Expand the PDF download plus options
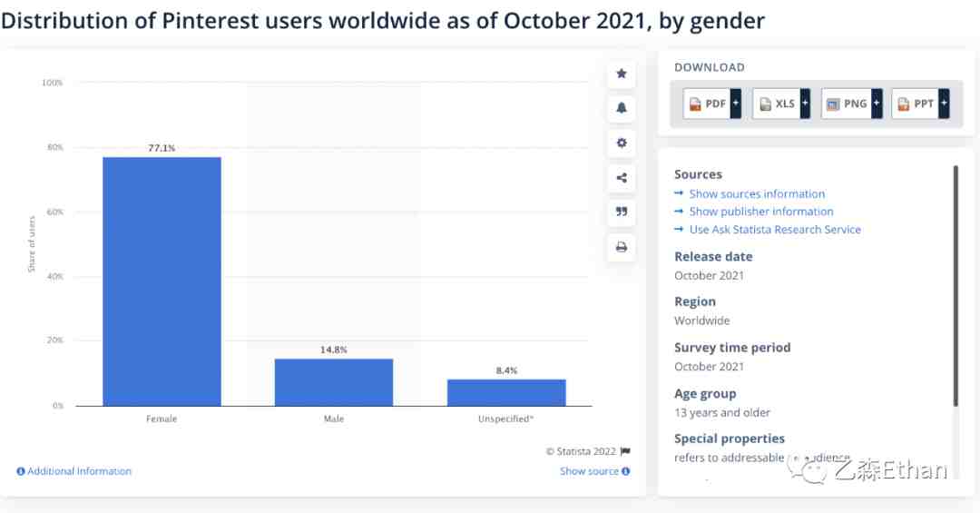Screen dimensions: 980x513 coord(736,104)
